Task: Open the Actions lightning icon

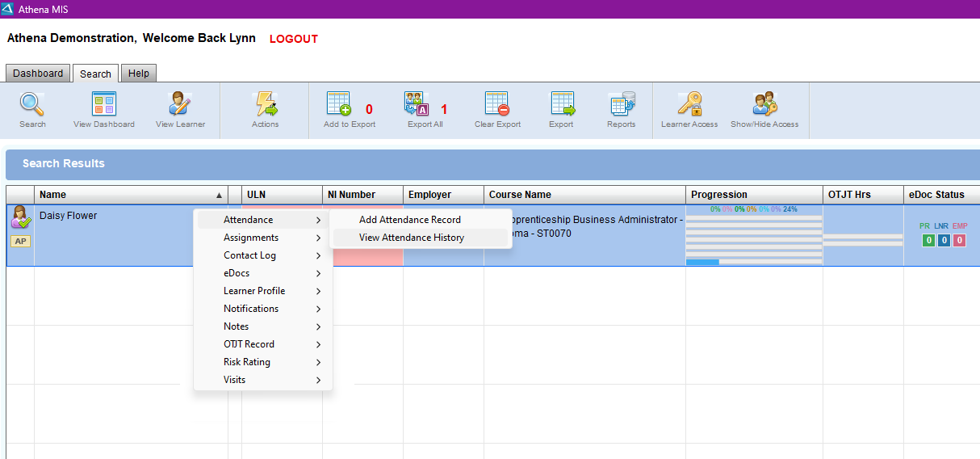Action: point(265,104)
